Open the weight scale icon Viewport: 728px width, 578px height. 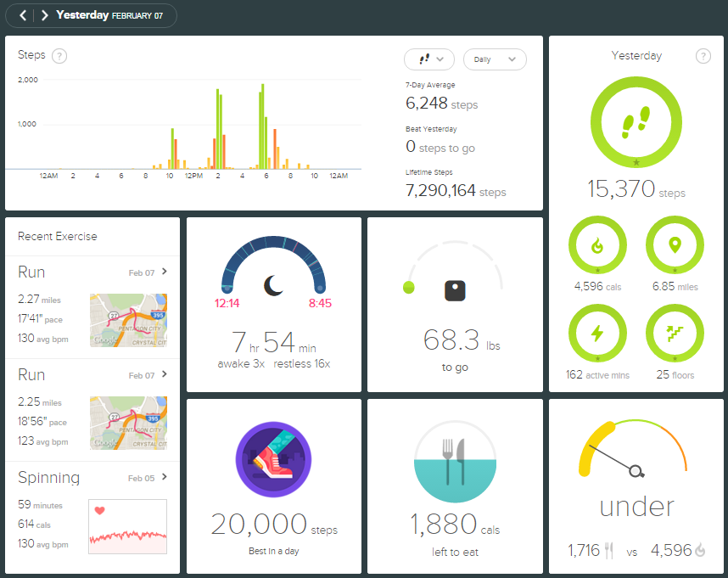pos(456,290)
